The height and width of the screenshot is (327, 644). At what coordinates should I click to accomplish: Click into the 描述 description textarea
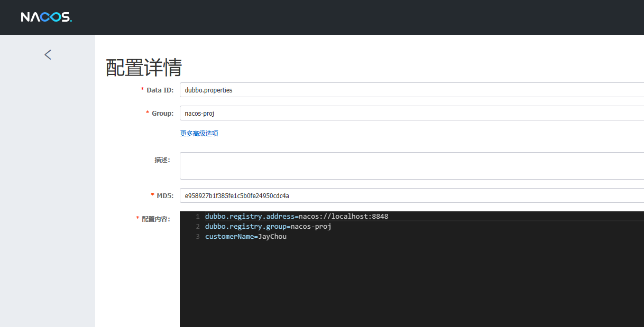(412, 166)
